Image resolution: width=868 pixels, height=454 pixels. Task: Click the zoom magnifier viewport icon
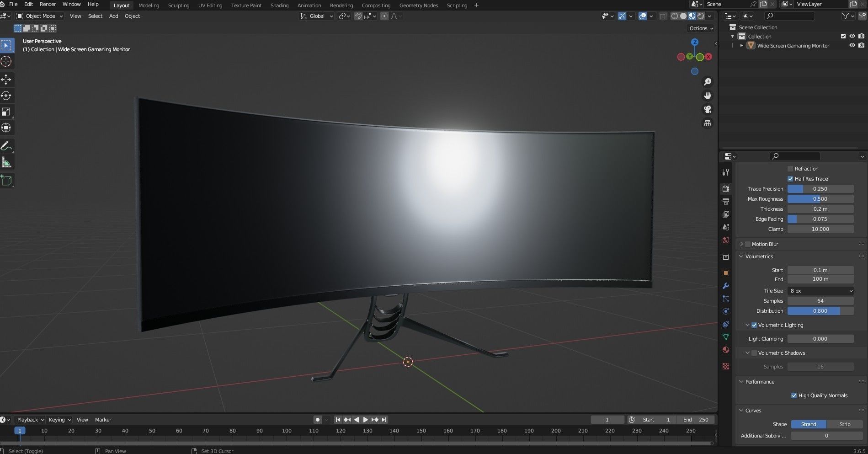click(708, 82)
